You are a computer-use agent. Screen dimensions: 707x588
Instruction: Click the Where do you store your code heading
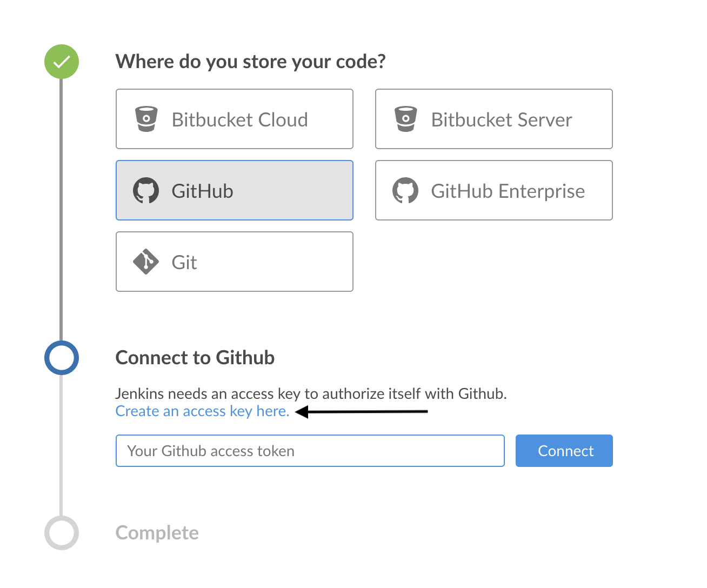pos(251,62)
